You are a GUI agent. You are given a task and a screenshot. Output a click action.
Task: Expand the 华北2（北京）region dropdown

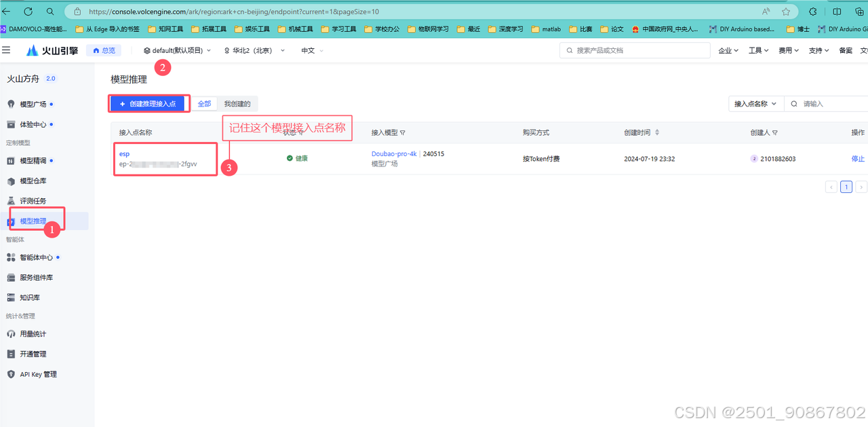[254, 50]
